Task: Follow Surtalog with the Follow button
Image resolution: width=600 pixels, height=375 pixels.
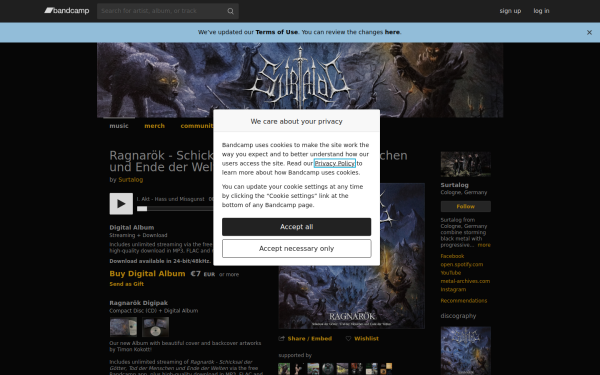Action: tap(466, 207)
